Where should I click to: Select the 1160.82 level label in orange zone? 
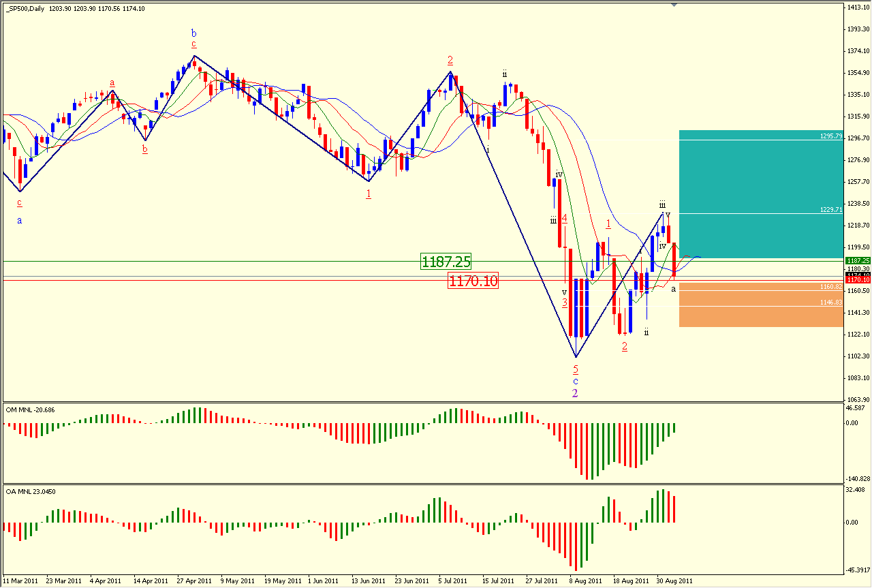(832, 288)
